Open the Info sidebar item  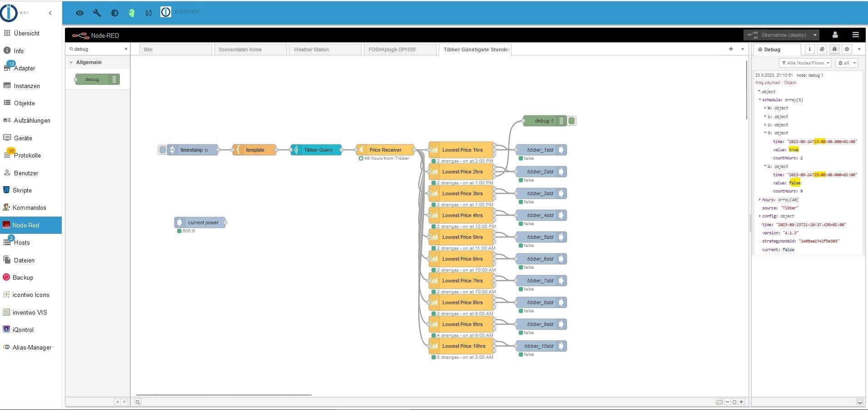pyautogui.click(x=31, y=51)
